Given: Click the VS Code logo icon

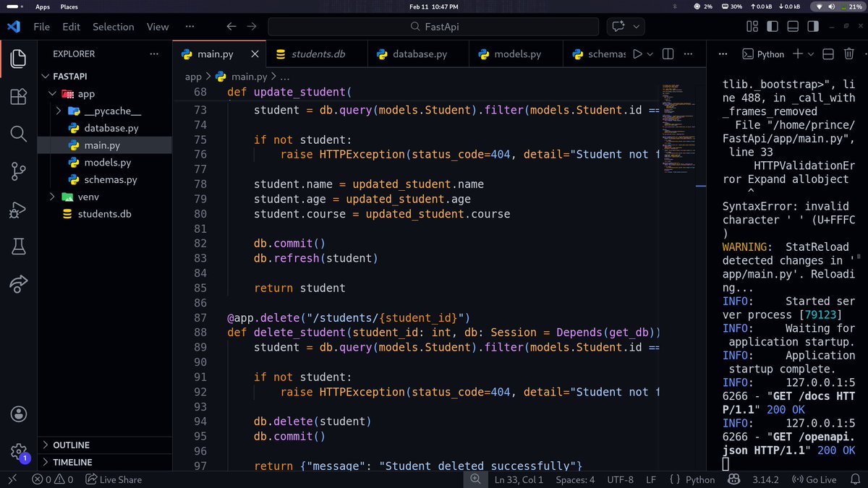Looking at the screenshot, I should coord(13,26).
